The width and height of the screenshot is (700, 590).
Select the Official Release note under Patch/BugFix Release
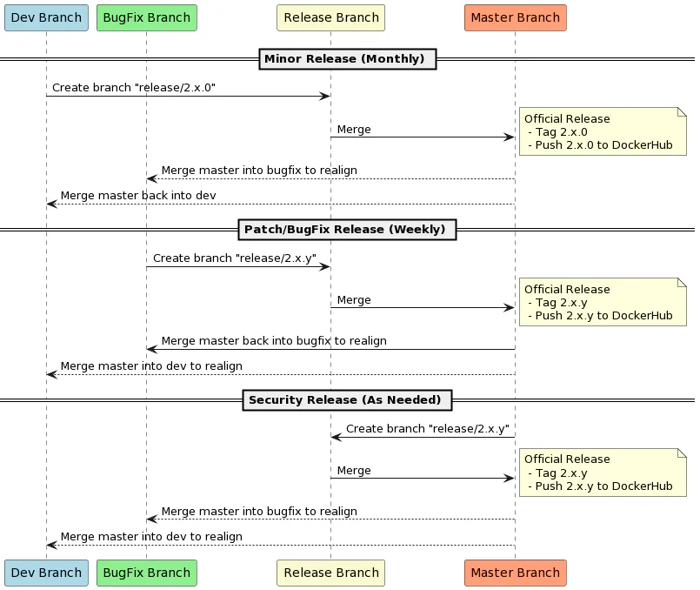602,302
